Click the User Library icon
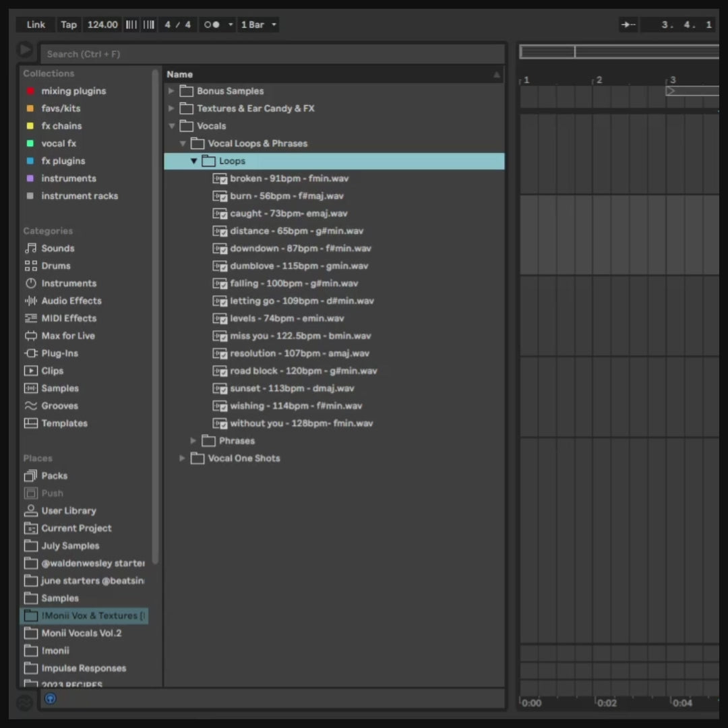Image resolution: width=728 pixels, height=728 pixels. (x=30, y=511)
